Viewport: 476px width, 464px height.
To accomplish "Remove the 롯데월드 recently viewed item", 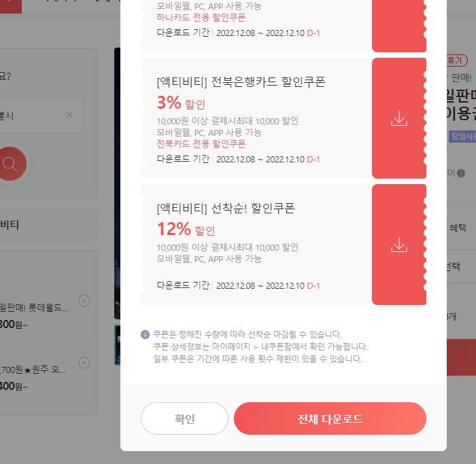I will click(84, 301).
